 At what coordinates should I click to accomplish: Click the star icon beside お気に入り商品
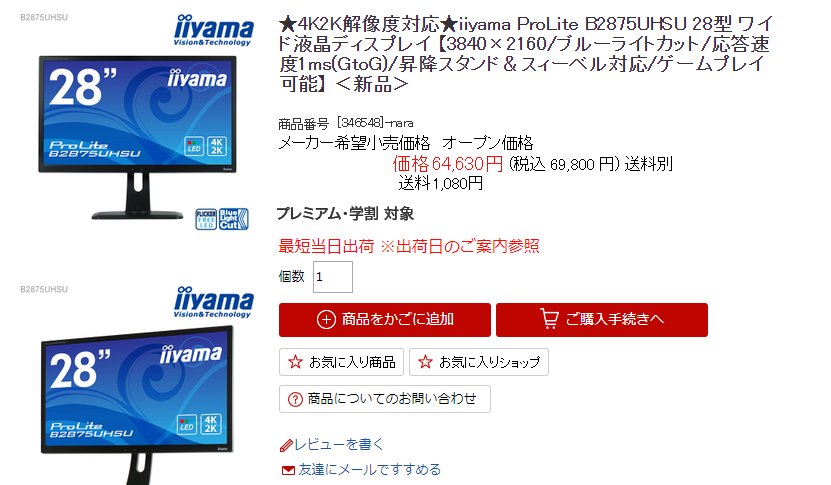click(295, 362)
